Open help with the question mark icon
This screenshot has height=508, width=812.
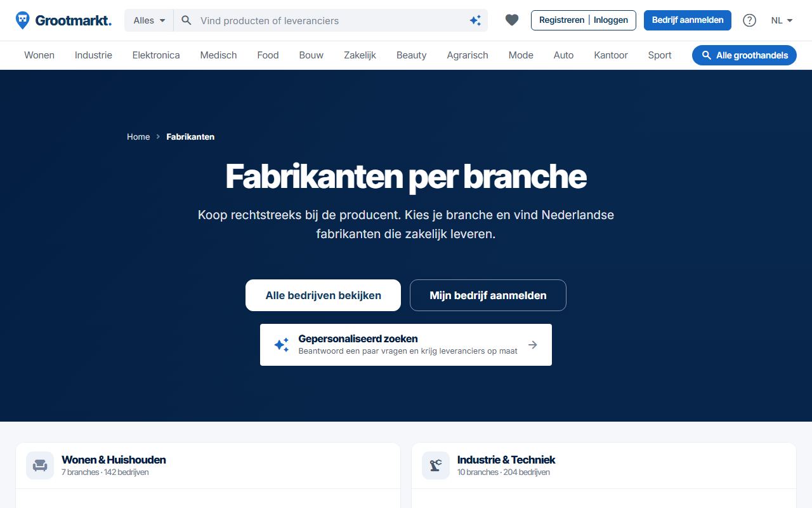click(x=749, y=20)
